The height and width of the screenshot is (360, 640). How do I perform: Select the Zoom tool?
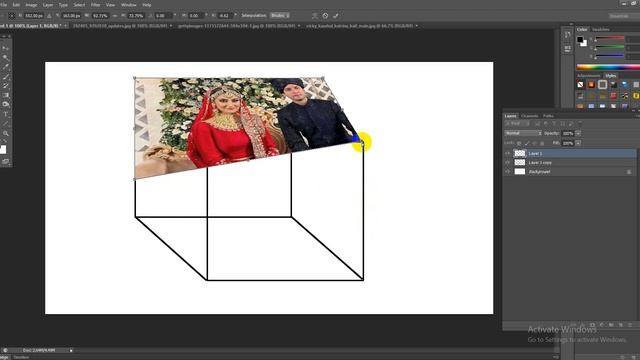(6, 133)
